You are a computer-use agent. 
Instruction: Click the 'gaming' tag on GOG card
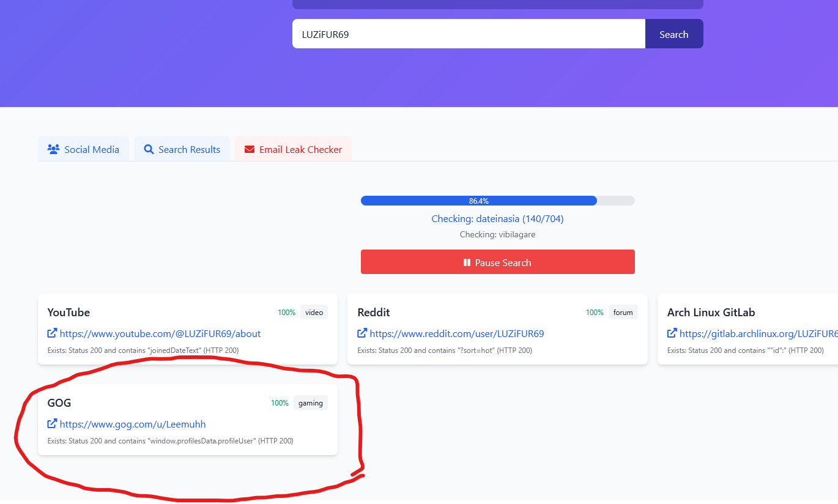point(311,402)
